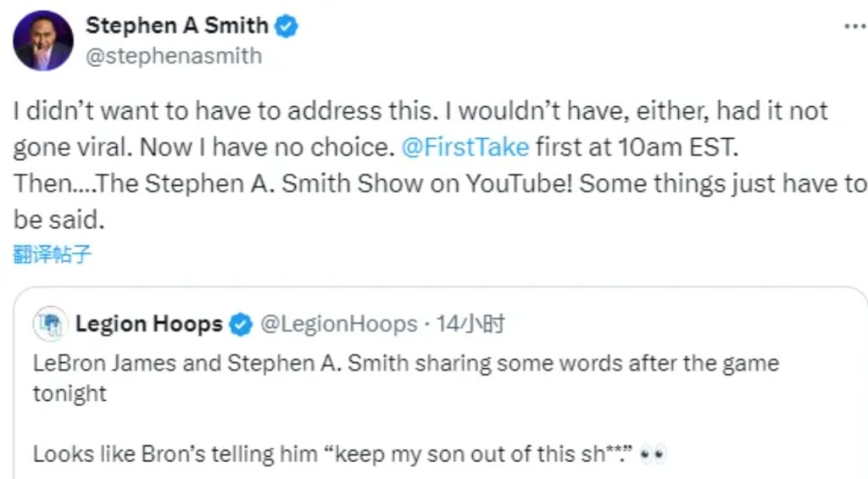
Task: Open the Stephen A Smith display name
Action: point(176,26)
